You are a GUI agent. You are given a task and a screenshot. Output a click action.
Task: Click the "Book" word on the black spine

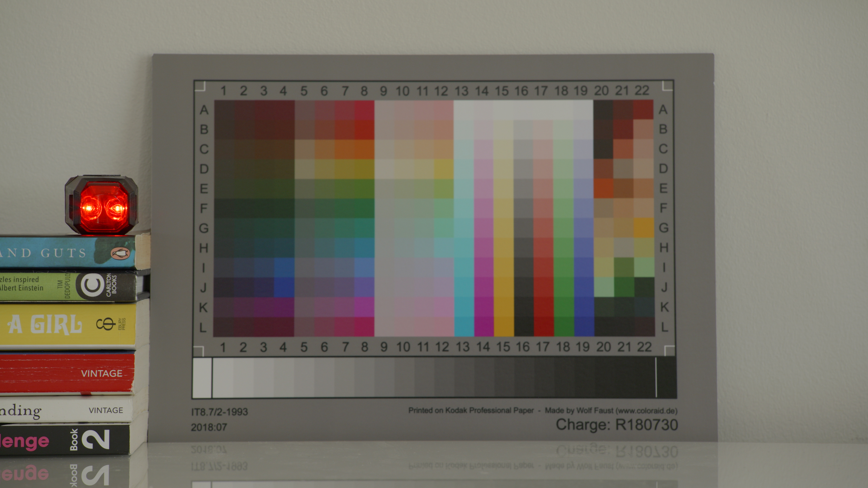pos(74,439)
